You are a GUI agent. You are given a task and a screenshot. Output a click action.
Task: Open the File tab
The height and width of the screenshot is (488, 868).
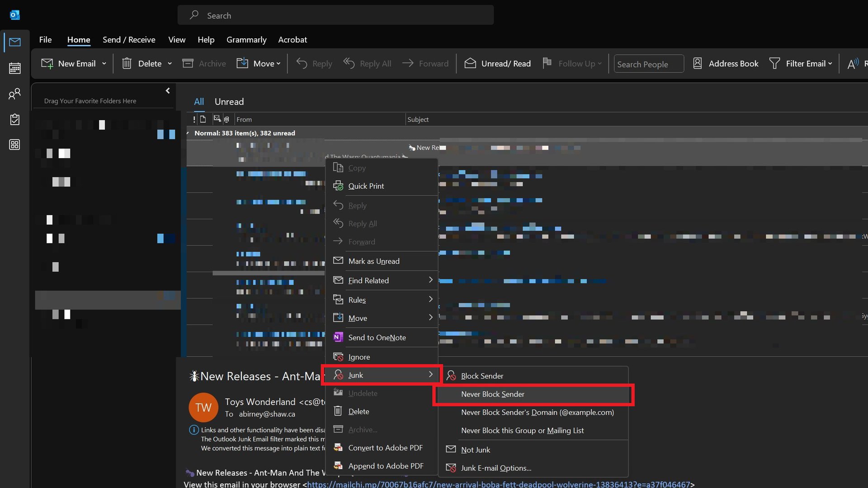pyautogui.click(x=45, y=40)
